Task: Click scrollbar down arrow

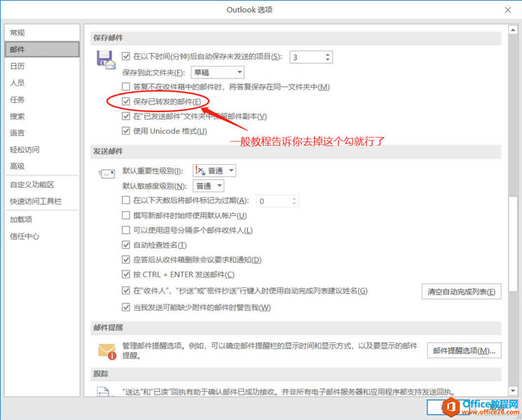Action: pos(513,391)
